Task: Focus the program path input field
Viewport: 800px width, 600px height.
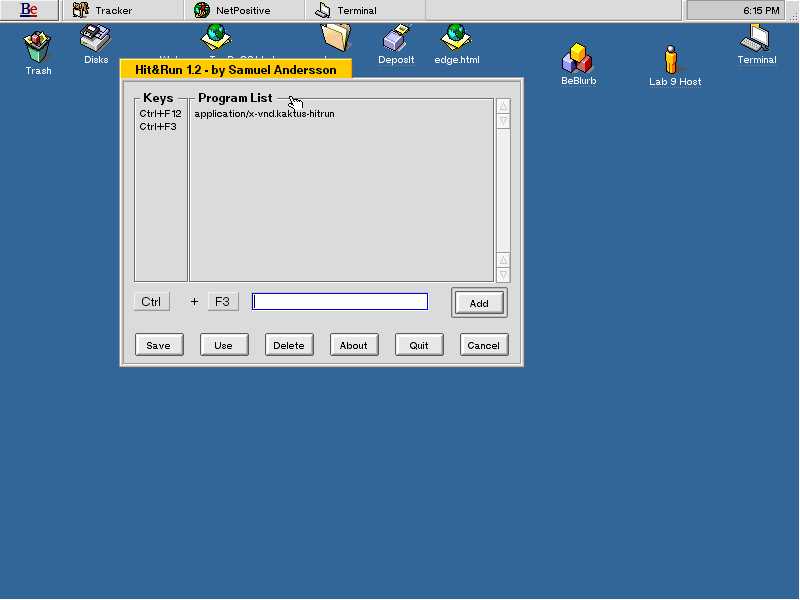Action: [340, 302]
